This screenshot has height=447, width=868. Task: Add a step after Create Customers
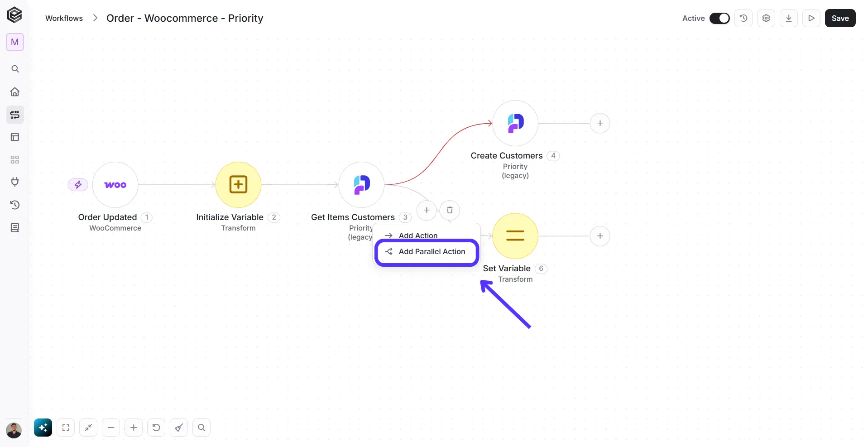[600, 123]
